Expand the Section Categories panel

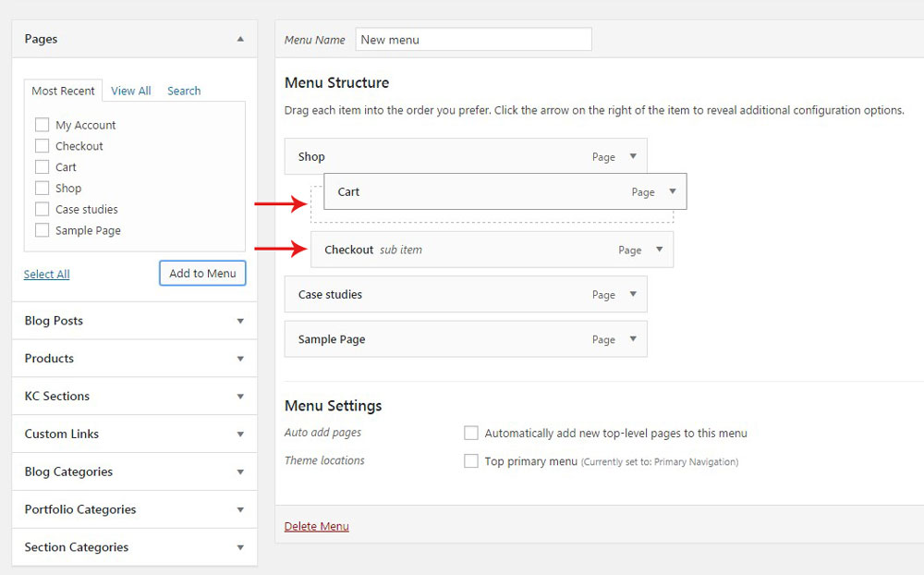click(x=242, y=547)
